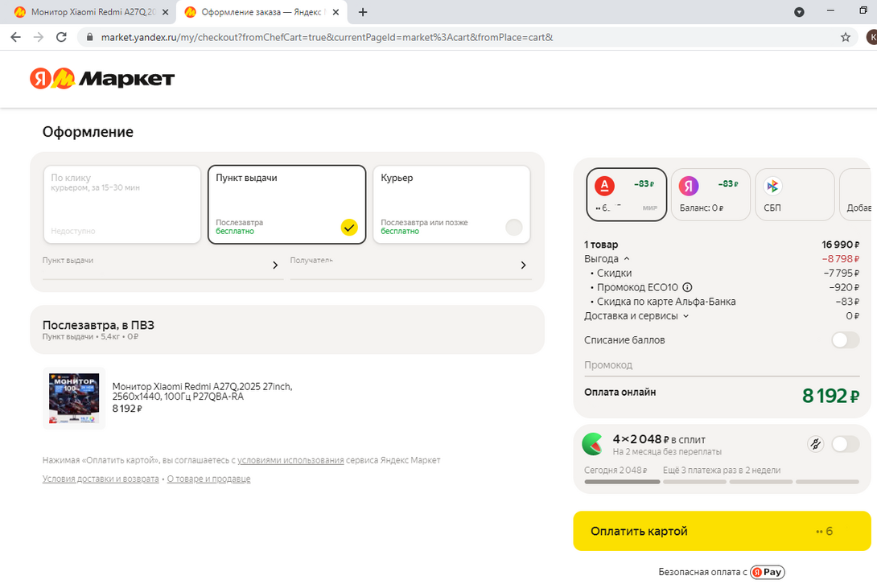Click the Оформление page heading

(88, 132)
